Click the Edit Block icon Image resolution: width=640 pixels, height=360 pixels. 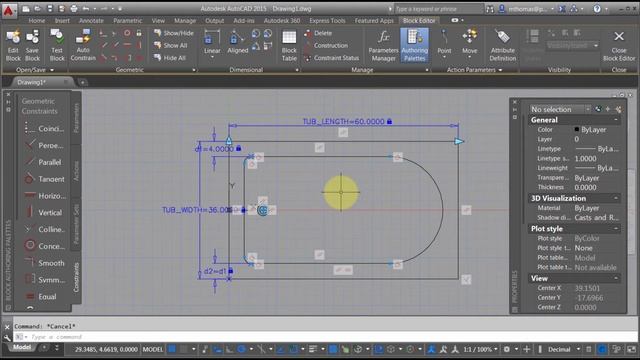[13, 45]
